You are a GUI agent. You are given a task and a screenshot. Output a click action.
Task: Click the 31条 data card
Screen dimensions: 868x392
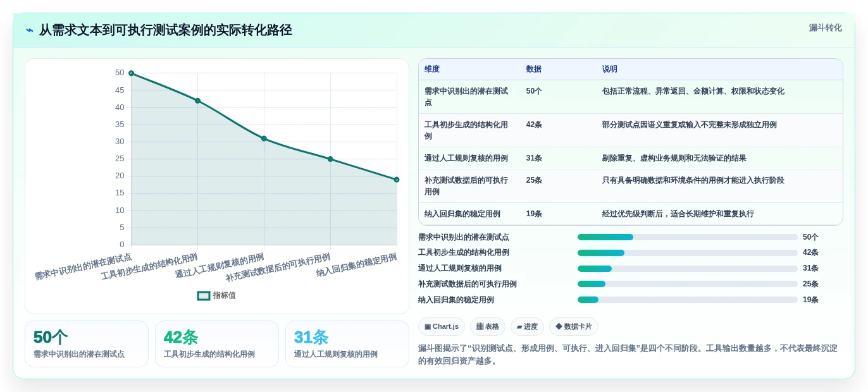tap(347, 344)
